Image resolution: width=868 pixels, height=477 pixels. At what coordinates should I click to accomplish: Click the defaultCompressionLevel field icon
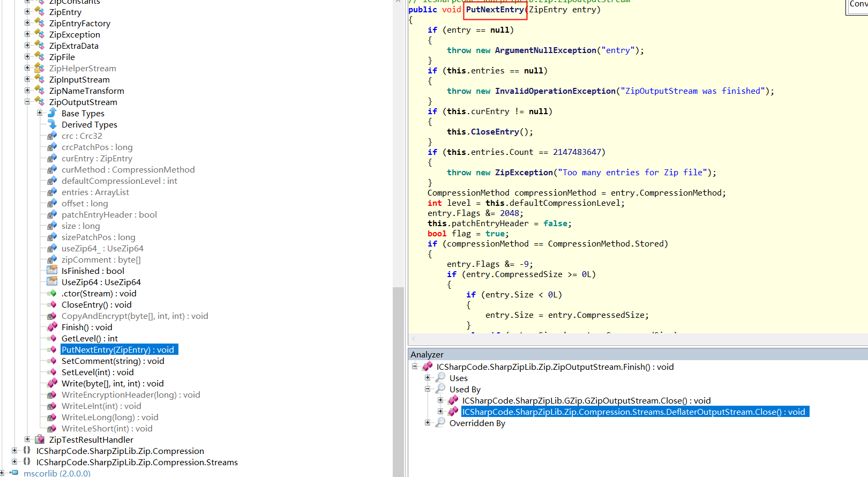[x=52, y=181]
